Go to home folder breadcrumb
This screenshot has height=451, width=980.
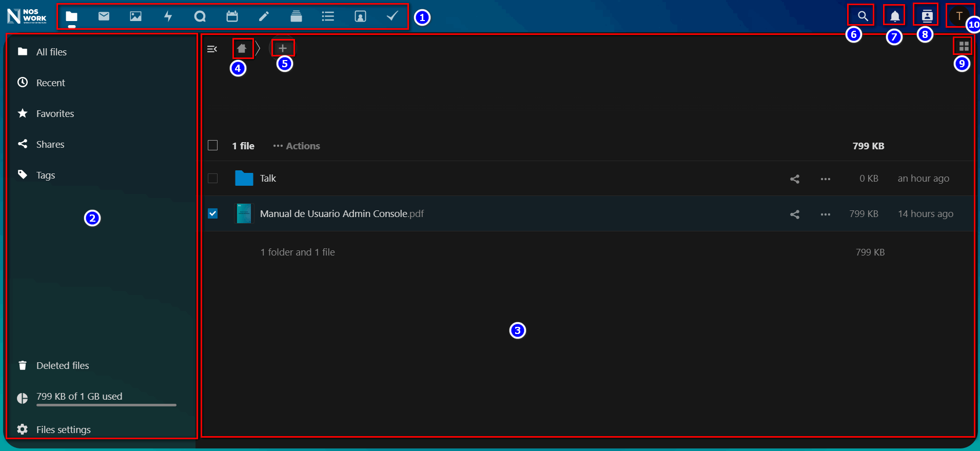click(242, 49)
